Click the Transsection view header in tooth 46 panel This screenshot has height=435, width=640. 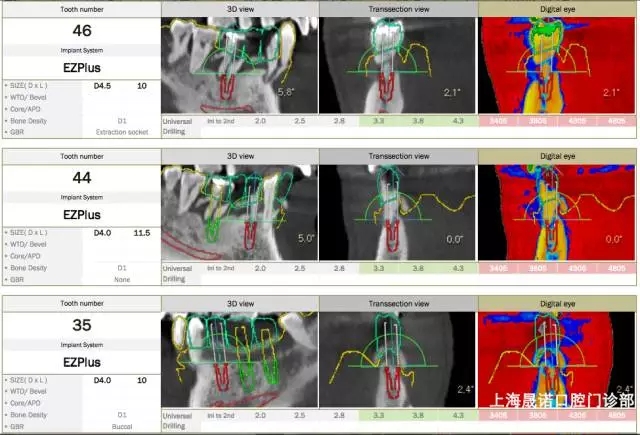[398, 8]
